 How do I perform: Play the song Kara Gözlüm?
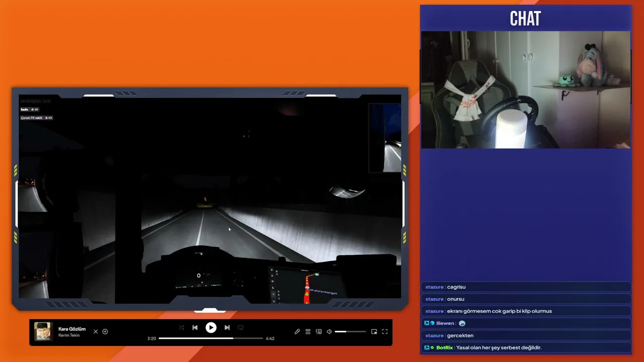click(211, 328)
